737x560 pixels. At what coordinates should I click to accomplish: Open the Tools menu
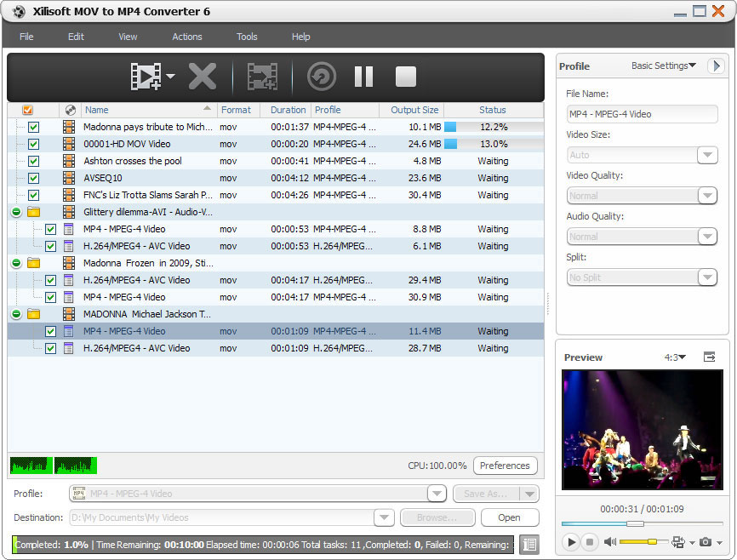247,37
